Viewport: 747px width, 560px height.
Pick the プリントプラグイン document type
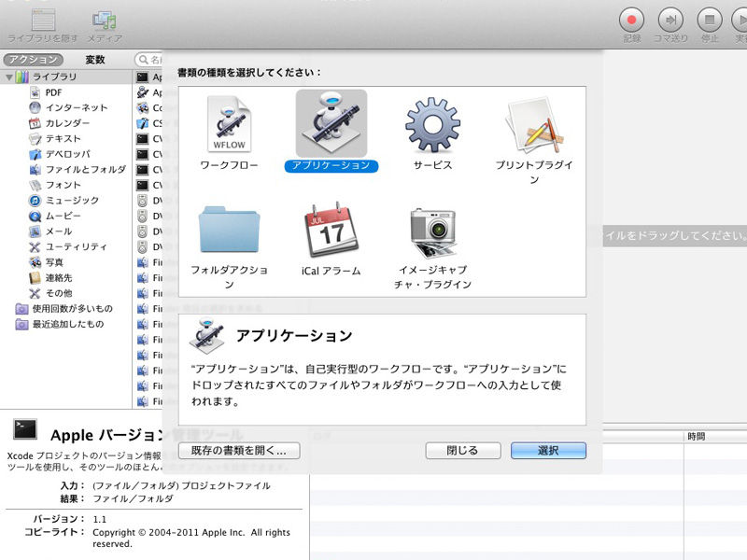pyautogui.click(x=533, y=126)
